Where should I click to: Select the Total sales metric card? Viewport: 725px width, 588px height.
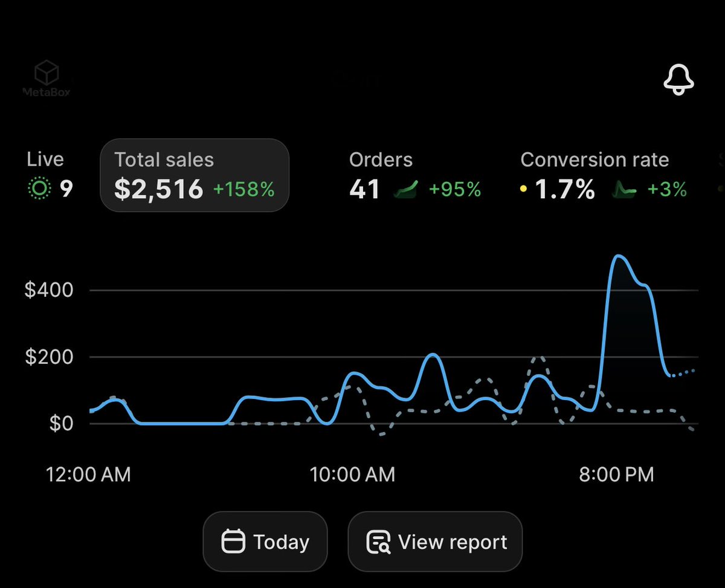pyautogui.click(x=195, y=175)
